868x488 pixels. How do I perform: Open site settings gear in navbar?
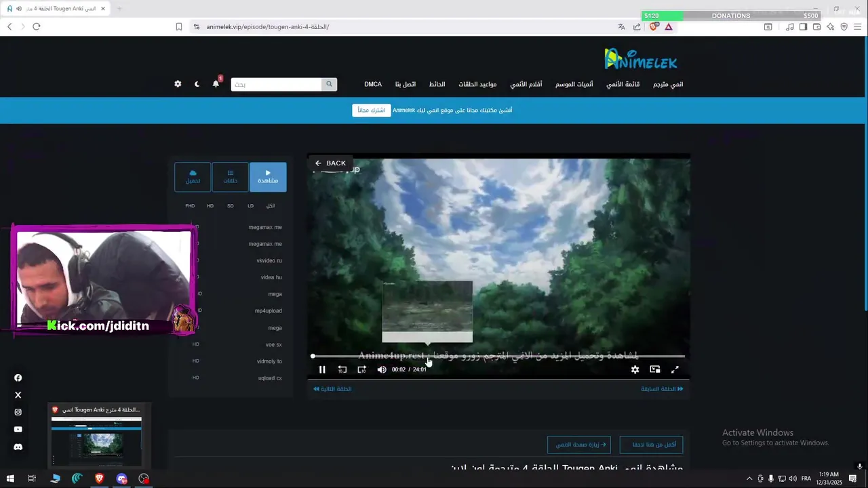[x=178, y=84]
